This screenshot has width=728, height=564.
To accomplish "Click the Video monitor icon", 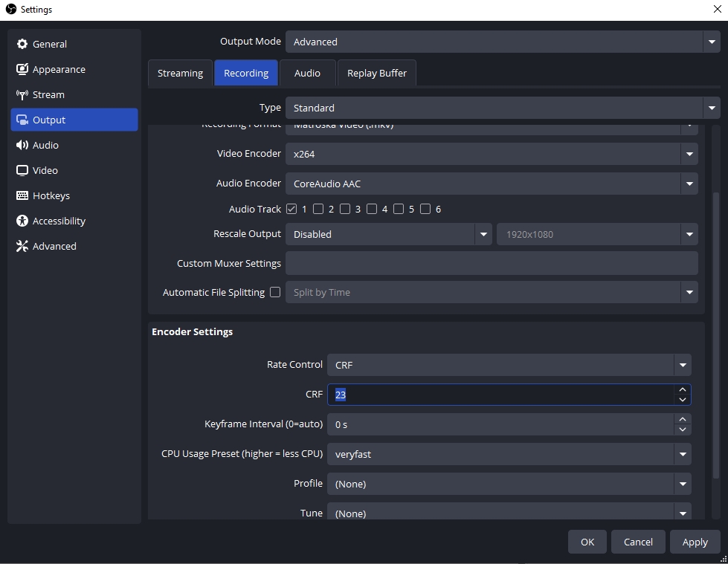I will [22, 170].
